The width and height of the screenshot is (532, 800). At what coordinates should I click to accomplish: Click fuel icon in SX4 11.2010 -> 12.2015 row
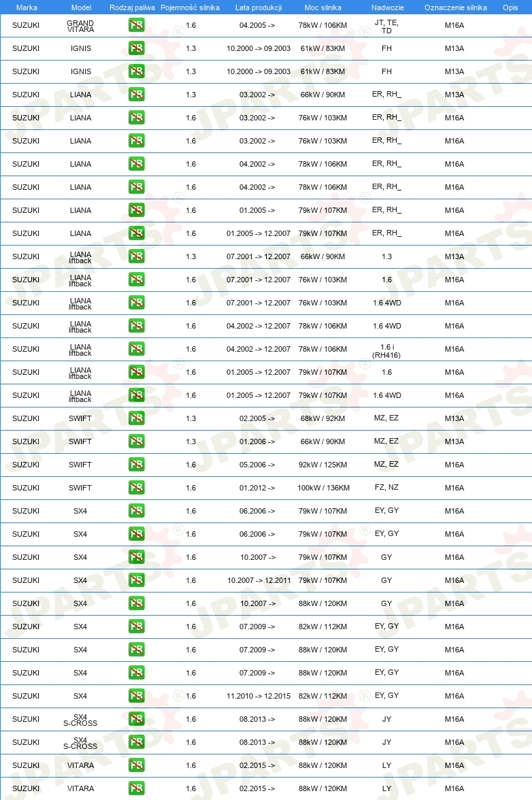point(136,696)
